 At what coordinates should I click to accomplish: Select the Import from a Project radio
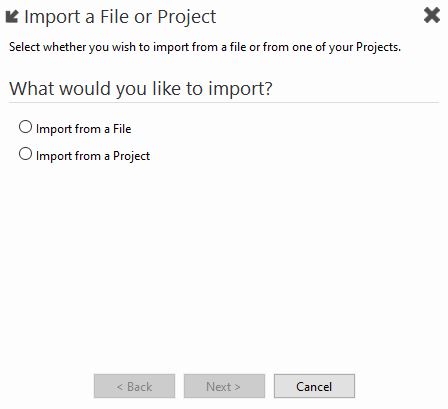(25, 154)
